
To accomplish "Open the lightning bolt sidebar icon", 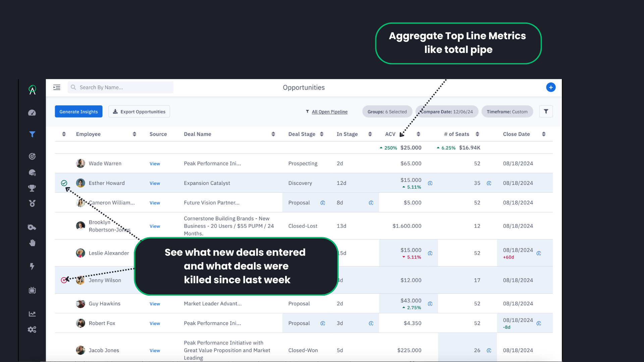I will coord(32,266).
